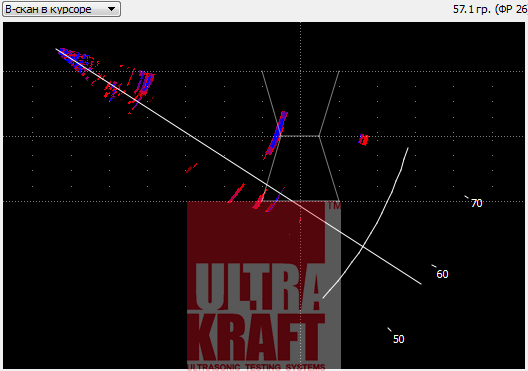Click the white beam cursor line
This screenshot has height=371, width=528.
[238, 167]
